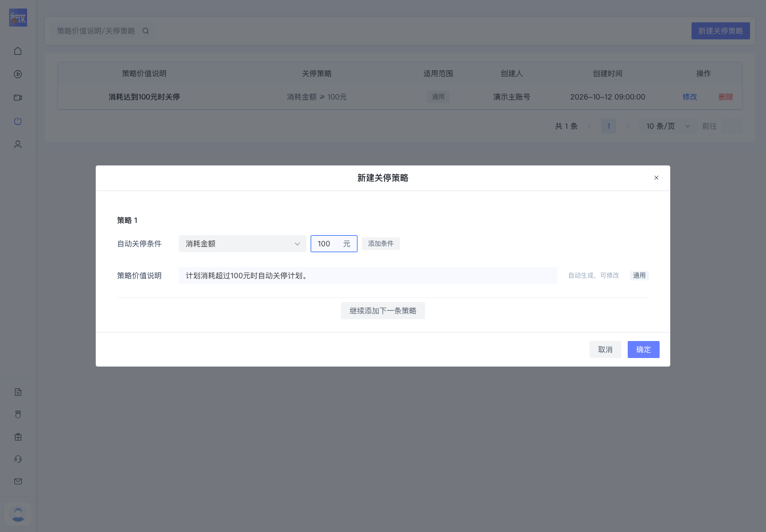The image size is (766, 532).
Task: Click 继续添加下一条策略 button
Action: 383,311
